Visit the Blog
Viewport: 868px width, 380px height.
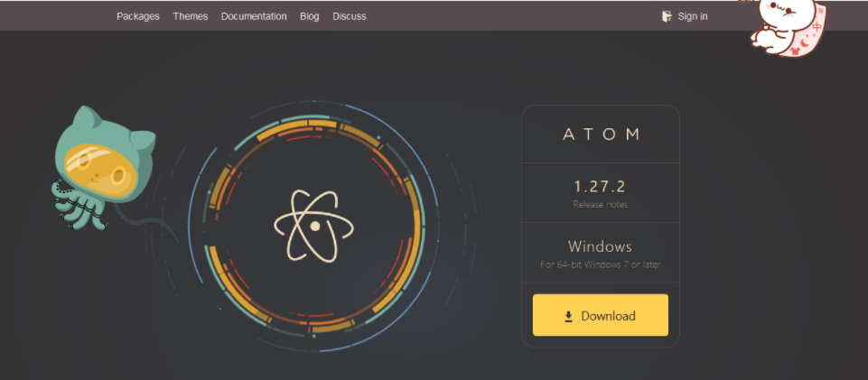310,16
